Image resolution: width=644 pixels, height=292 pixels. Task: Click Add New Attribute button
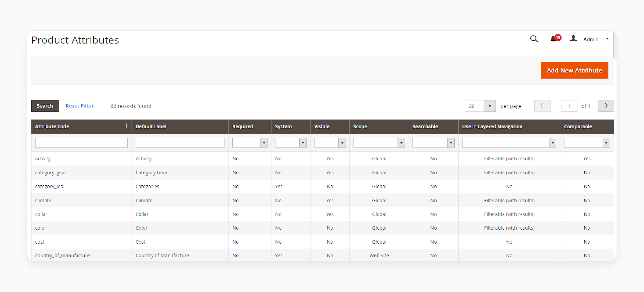[574, 70]
